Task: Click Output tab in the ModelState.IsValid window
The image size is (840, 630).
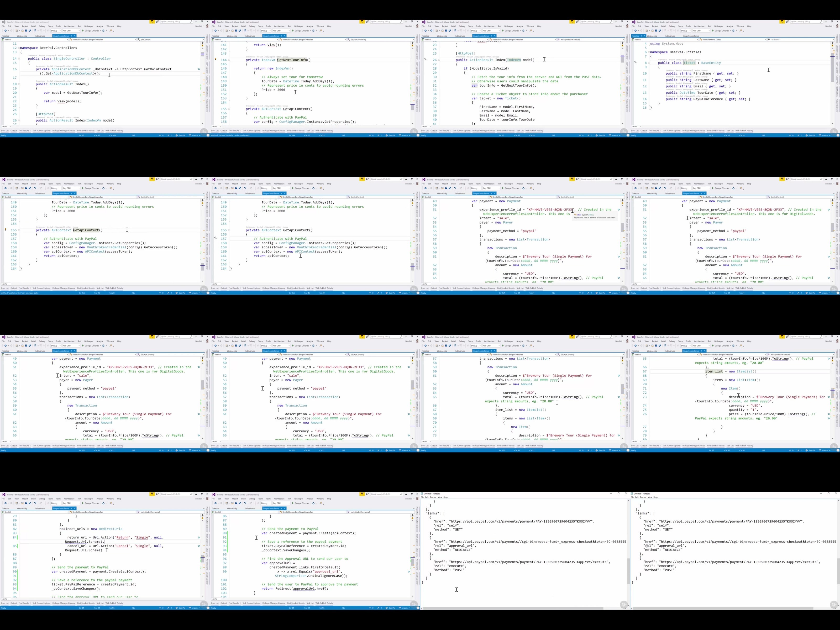Action: (434, 131)
